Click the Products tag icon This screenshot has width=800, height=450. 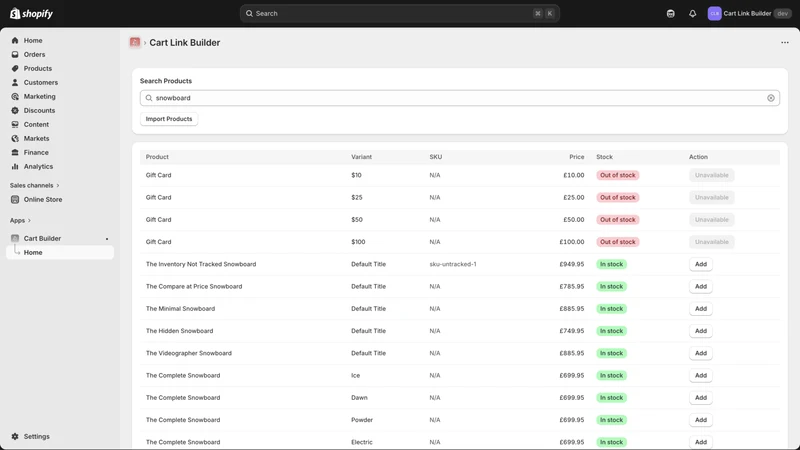click(x=15, y=68)
